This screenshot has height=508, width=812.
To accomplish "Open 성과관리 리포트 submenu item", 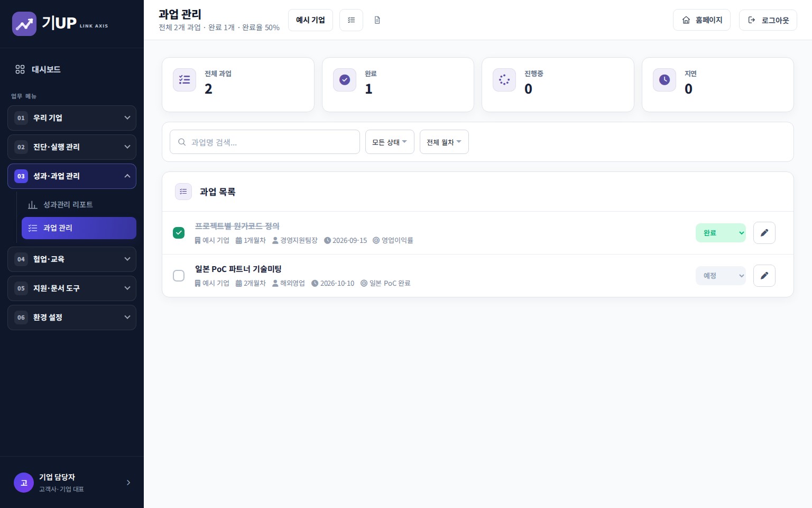I will 79,205.
